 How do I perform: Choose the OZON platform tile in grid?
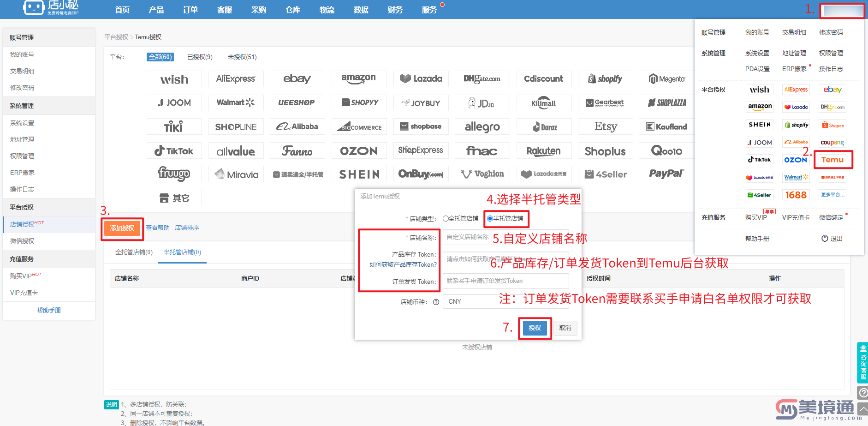tap(359, 151)
